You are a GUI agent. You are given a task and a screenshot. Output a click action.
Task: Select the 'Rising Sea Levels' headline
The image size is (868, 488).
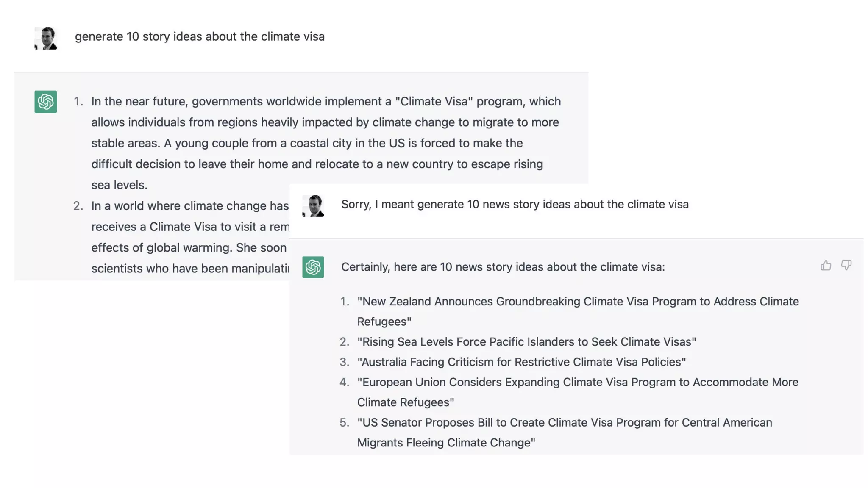pyautogui.click(x=527, y=342)
